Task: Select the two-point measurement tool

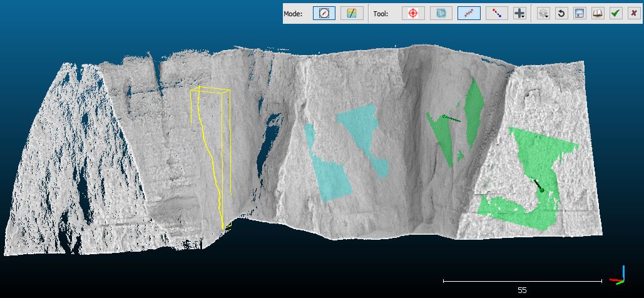Action: click(x=497, y=13)
